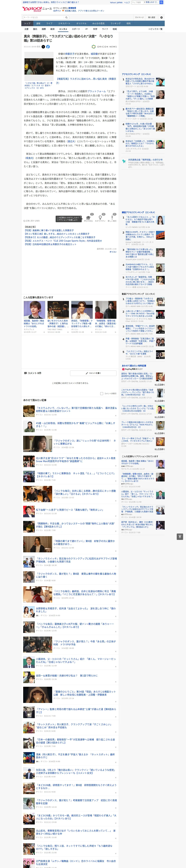Click the Yahoo! JAPAN News logo
The height and width of the screenshot is (868, 186).
point(37,9)
